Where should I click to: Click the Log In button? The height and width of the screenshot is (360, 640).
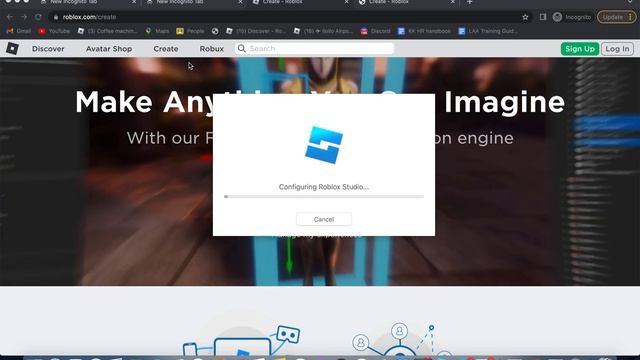point(617,49)
